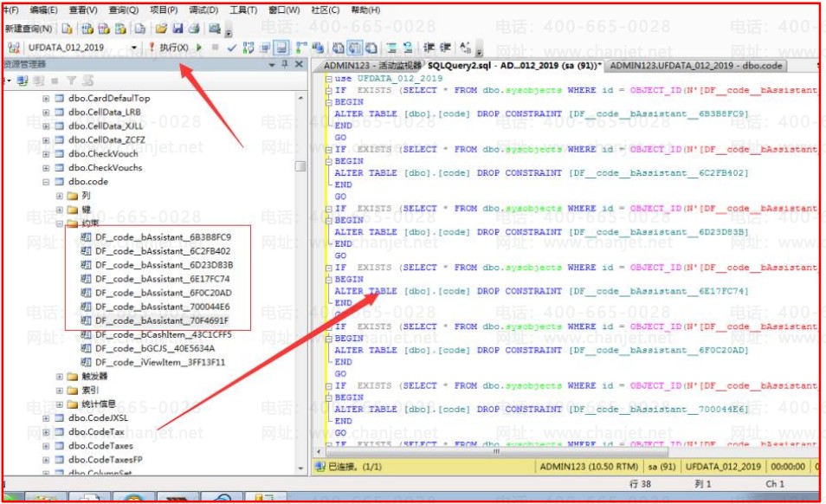826x504 pixels.
Task: Click the Open File folder icon
Action: pyautogui.click(x=161, y=29)
